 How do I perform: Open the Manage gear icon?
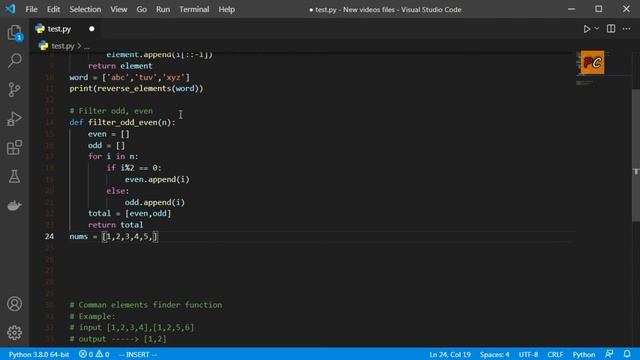coord(14,333)
